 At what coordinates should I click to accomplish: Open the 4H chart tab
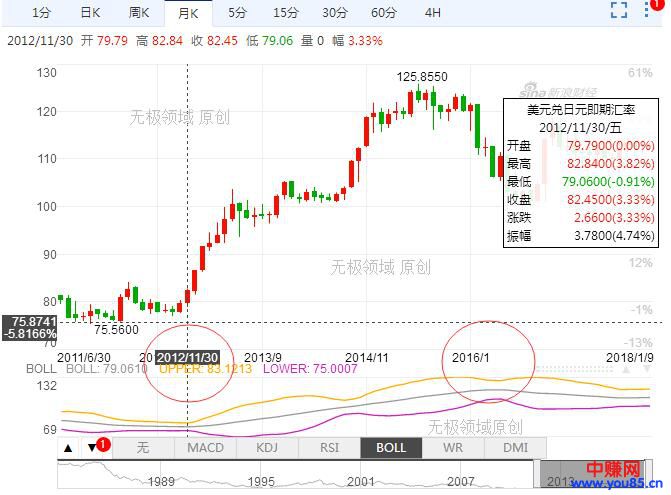click(x=432, y=12)
